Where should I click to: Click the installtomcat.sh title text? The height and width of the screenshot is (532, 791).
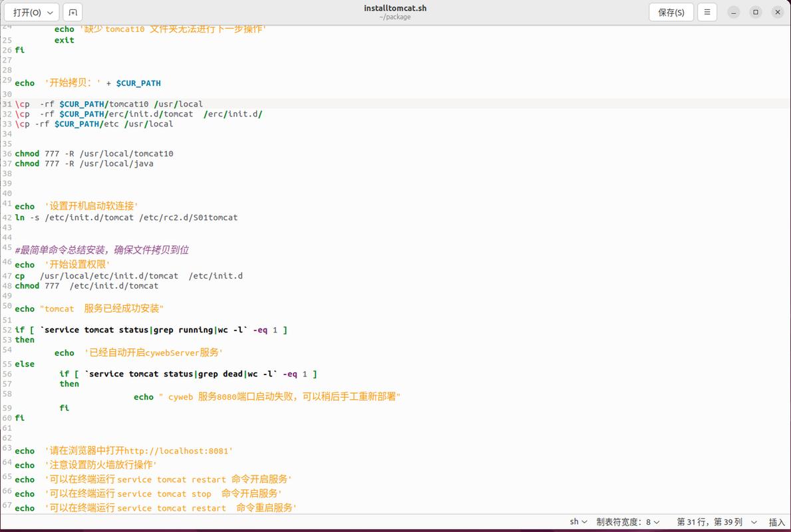tap(395, 8)
